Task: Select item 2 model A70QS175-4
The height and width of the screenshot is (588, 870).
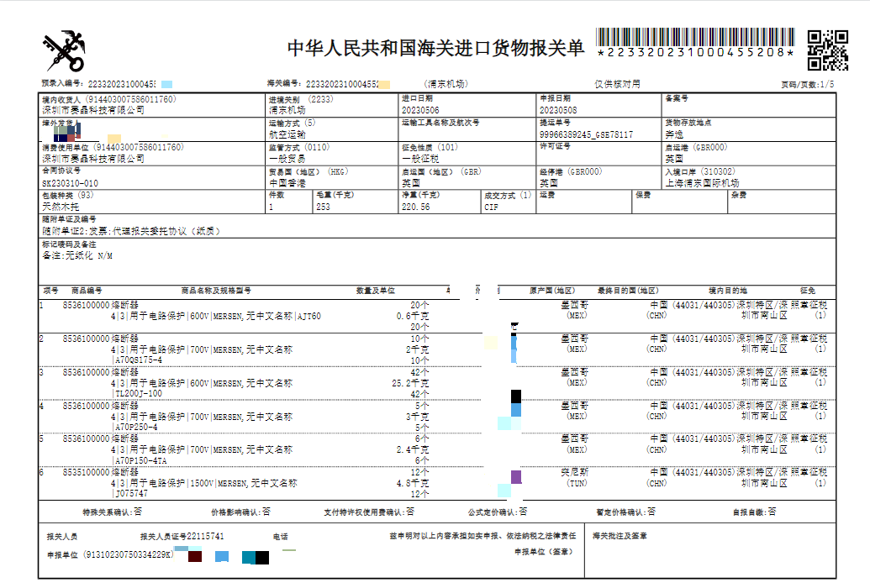Action: [x=137, y=360]
